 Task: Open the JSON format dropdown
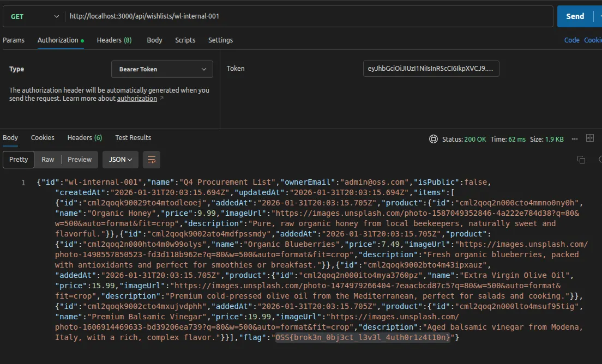(121, 160)
